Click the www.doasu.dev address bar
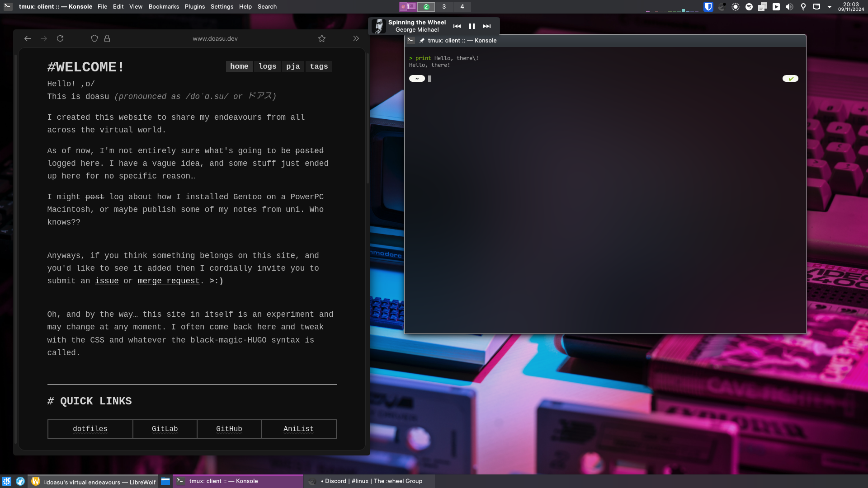This screenshot has width=868, height=488. (215, 39)
